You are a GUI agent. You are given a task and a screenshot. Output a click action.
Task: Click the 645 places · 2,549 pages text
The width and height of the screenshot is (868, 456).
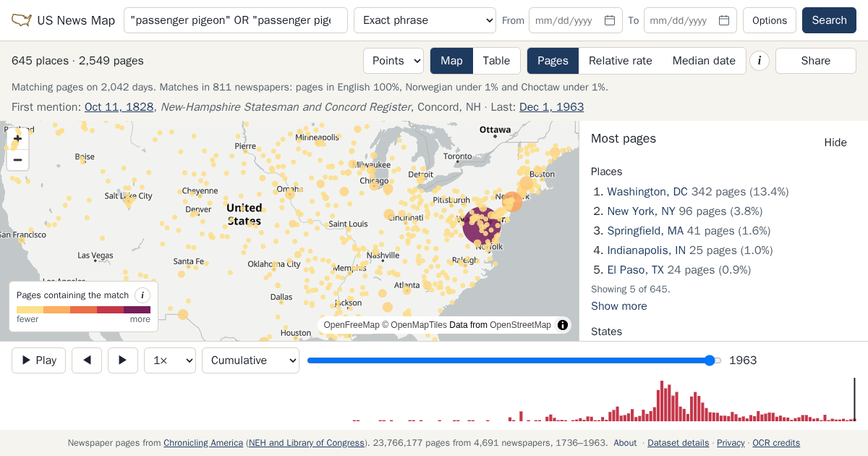click(77, 61)
